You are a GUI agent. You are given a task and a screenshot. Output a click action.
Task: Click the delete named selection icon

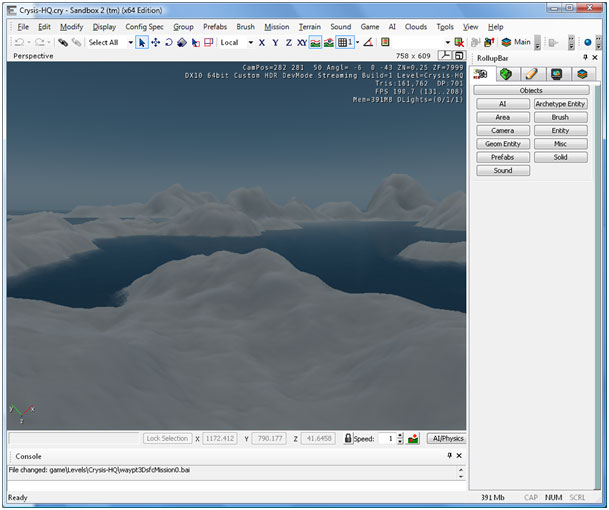click(x=459, y=42)
